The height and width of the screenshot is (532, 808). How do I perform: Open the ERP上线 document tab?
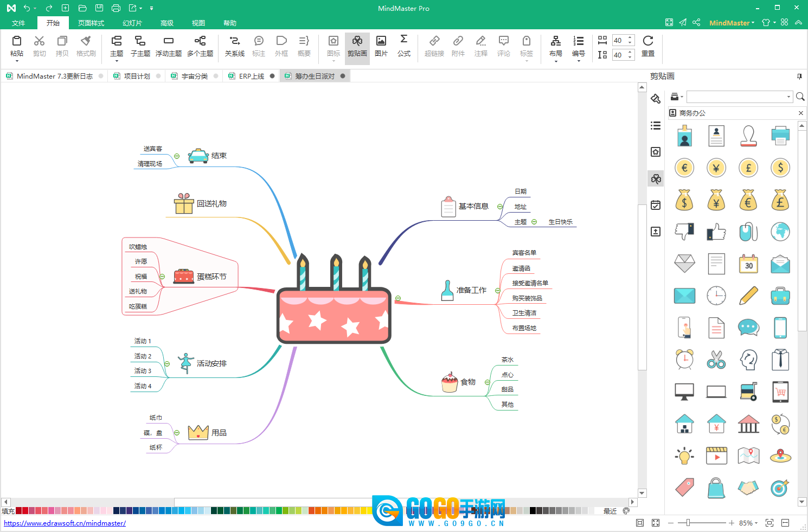[x=252, y=76]
